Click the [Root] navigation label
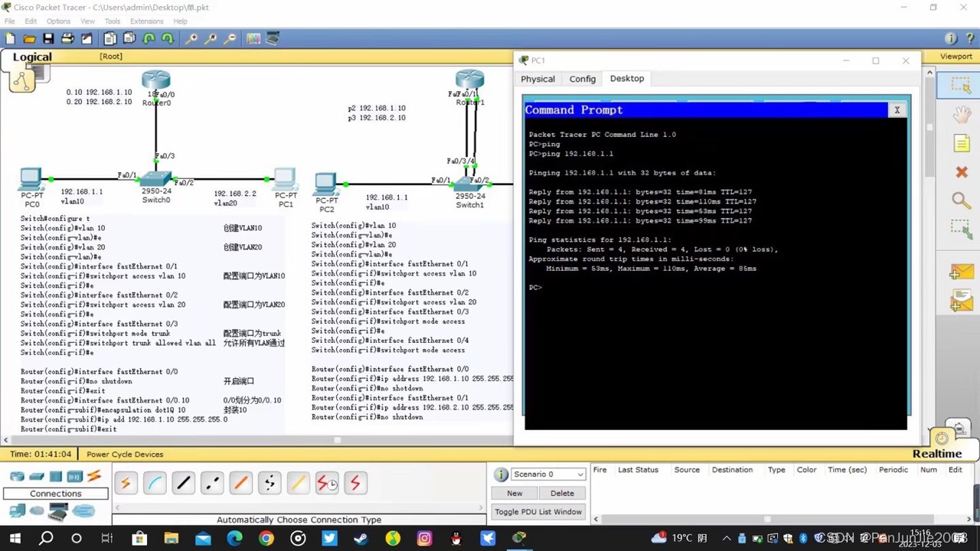This screenshot has height=551, width=980. coord(110,57)
